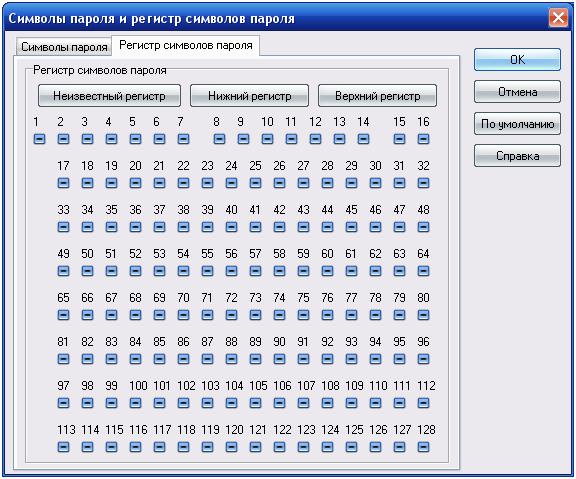Toggle the case checkbox under number 14
The width and height of the screenshot is (576, 479).
tap(363, 139)
